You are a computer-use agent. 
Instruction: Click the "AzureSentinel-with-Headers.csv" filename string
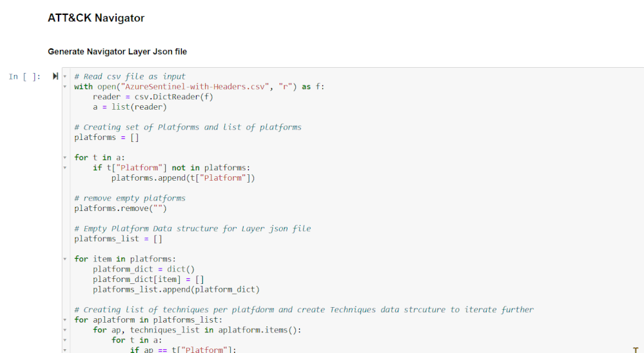(195, 86)
